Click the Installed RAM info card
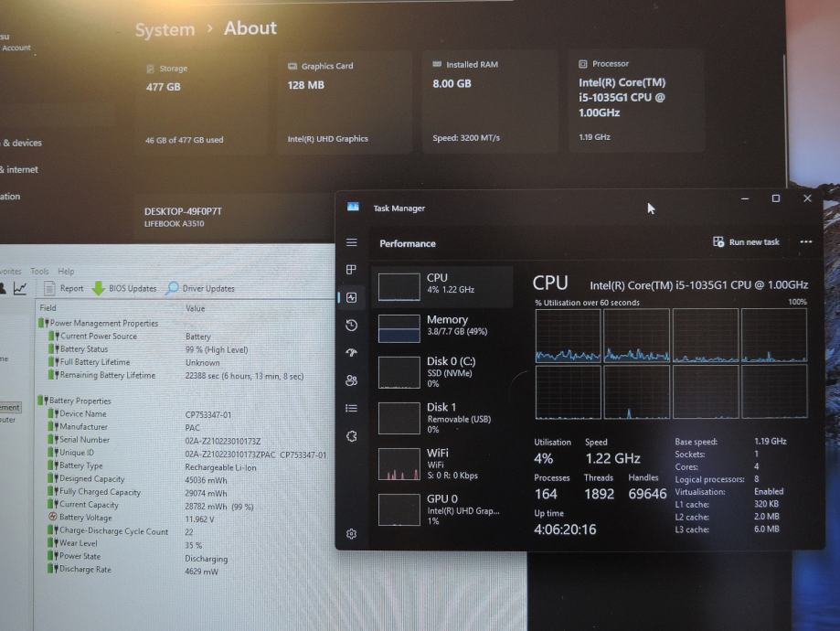Image resolution: width=840 pixels, height=631 pixels. (489, 101)
